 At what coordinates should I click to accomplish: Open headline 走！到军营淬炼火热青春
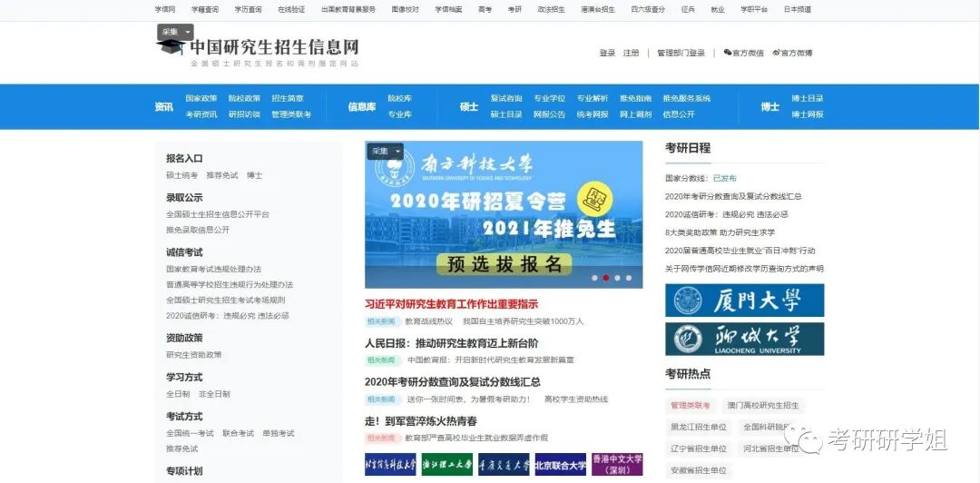tap(421, 421)
